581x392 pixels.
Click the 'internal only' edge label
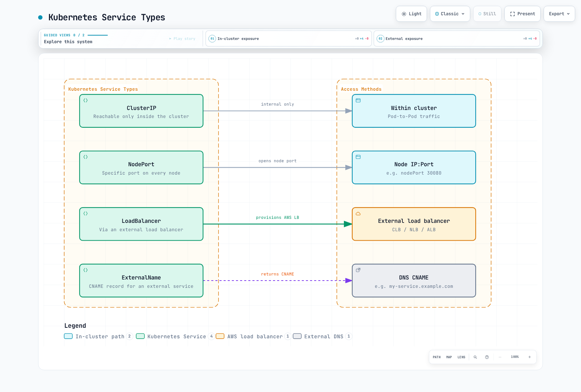277,104
